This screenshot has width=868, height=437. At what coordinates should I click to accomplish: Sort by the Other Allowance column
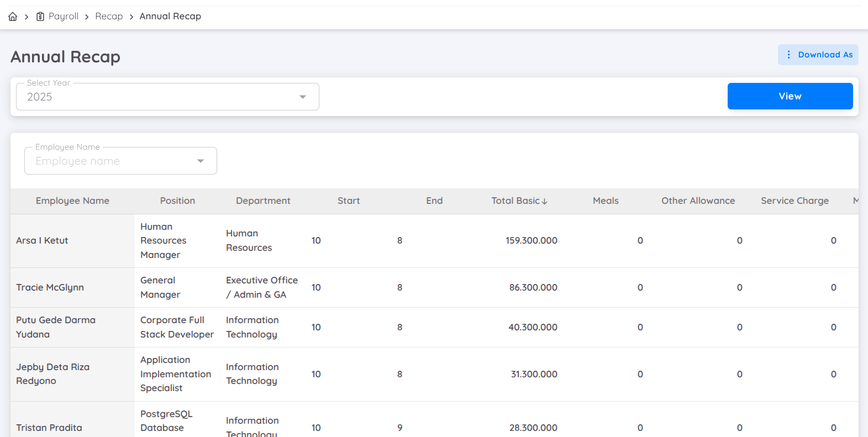698,201
